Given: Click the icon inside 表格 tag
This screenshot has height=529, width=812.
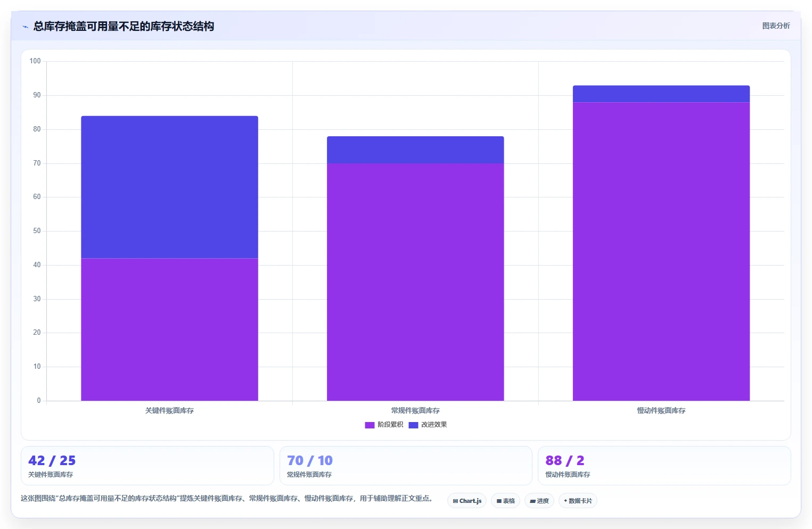Looking at the screenshot, I should (x=499, y=501).
